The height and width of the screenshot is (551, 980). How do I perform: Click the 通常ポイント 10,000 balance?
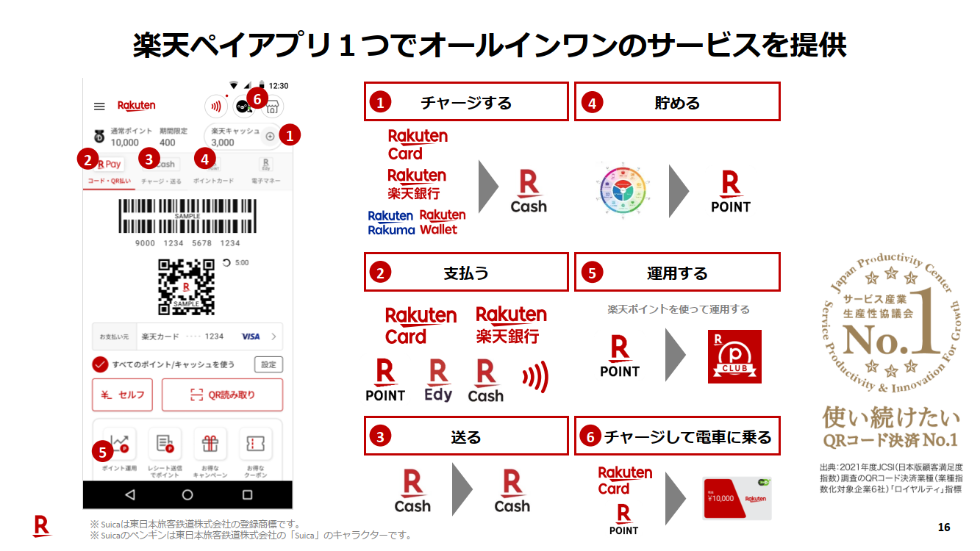[131, 137]
